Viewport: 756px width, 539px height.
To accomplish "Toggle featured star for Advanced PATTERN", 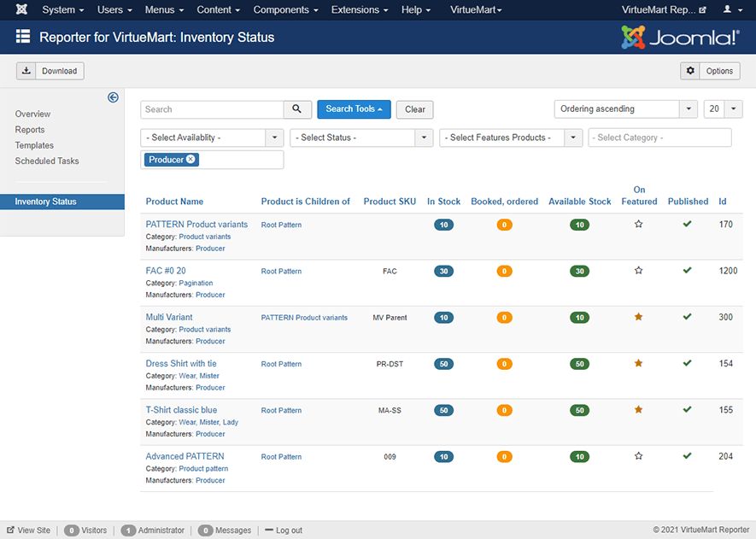I will coord(638,455).
